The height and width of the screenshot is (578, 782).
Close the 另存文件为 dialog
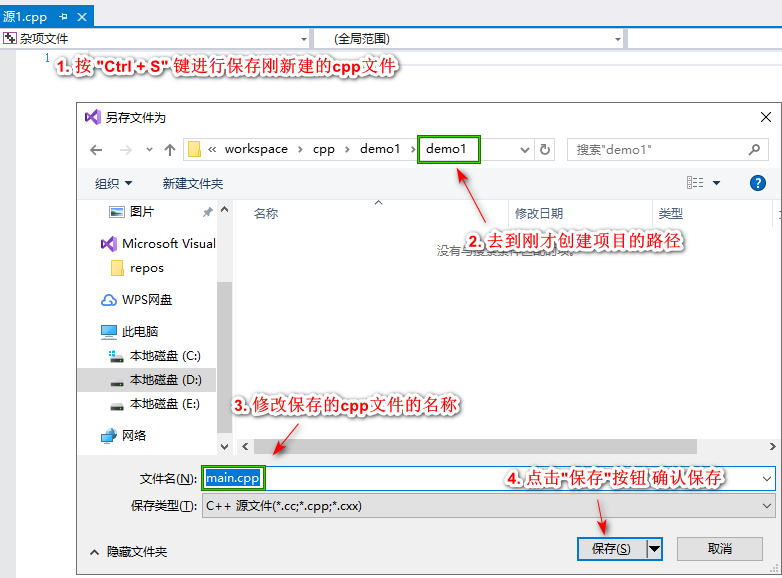point(766,117)
